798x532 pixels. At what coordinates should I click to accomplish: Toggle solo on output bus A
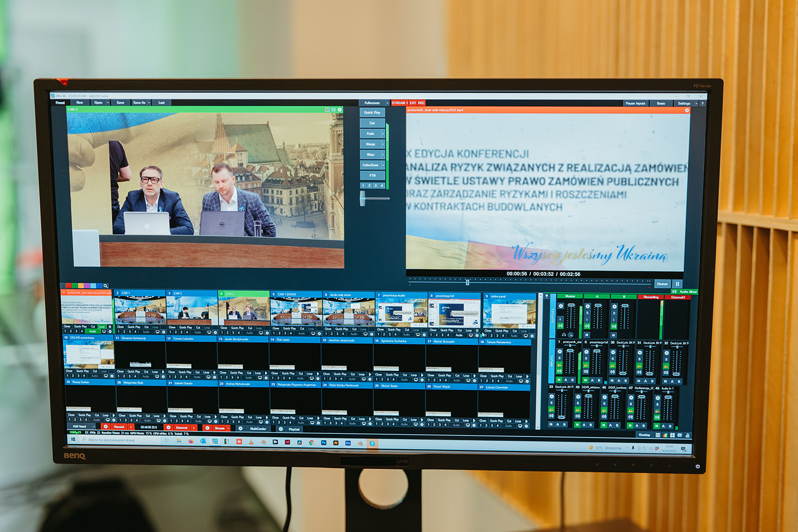(587, 313)
